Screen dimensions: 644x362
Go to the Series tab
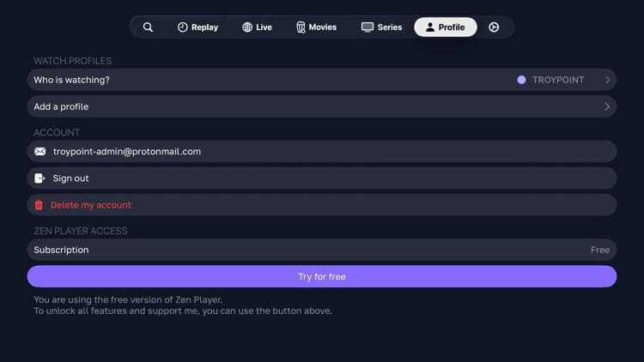(x=381, y=27)
